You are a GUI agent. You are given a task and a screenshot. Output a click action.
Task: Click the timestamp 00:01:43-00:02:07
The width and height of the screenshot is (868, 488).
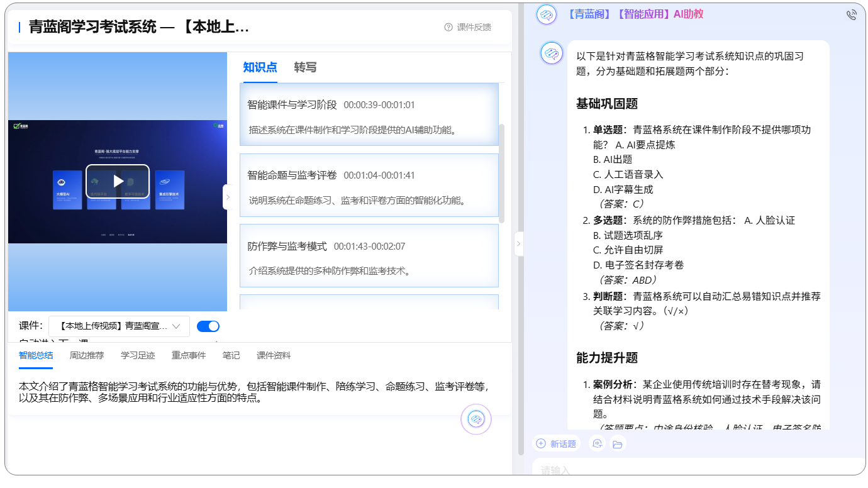[370, 247]
